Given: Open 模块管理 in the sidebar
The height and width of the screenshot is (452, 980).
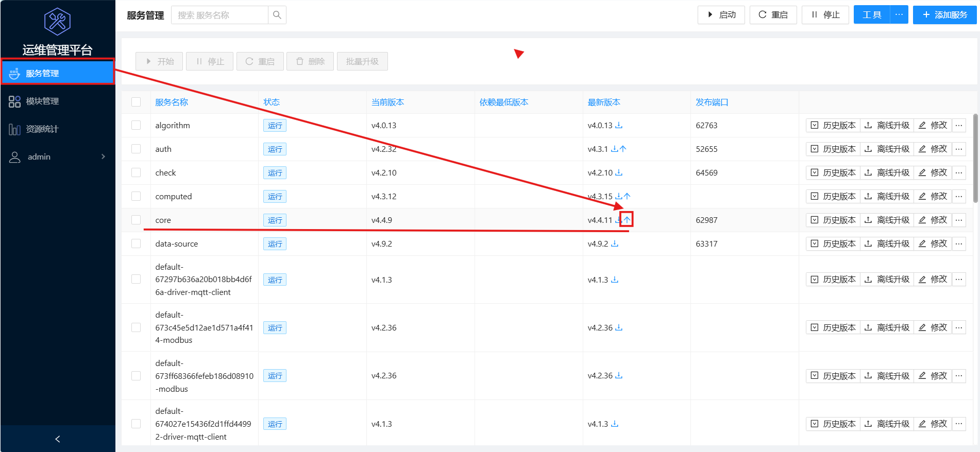Looking at the screenshot, I should [x=42, y=101].
